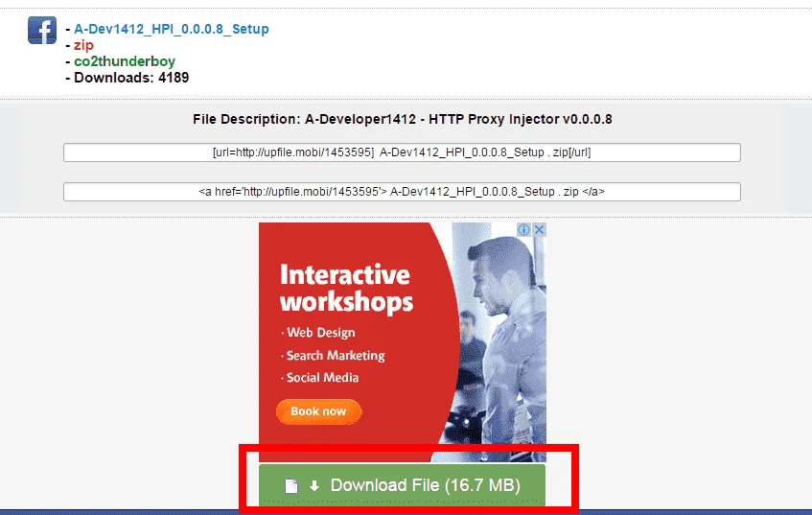Click the Book now ad button
The width and height of the screenshot is (812, 515).
(x=318, y=411)
